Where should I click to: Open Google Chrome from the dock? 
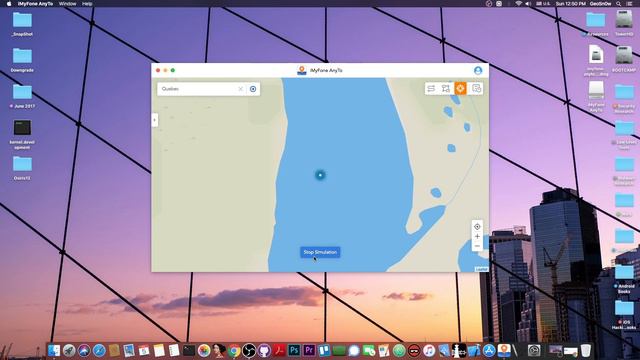234,351
